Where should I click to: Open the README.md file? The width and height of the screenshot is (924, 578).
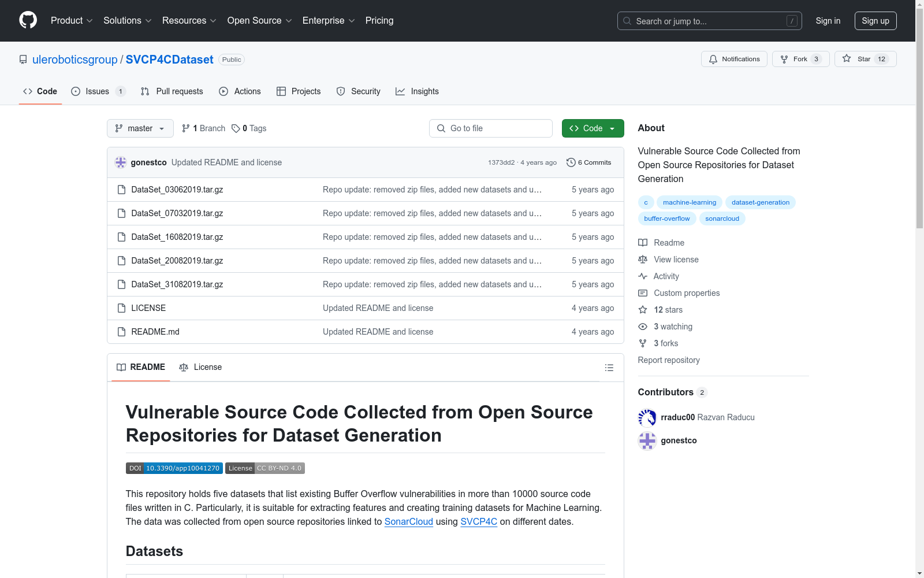155,332
